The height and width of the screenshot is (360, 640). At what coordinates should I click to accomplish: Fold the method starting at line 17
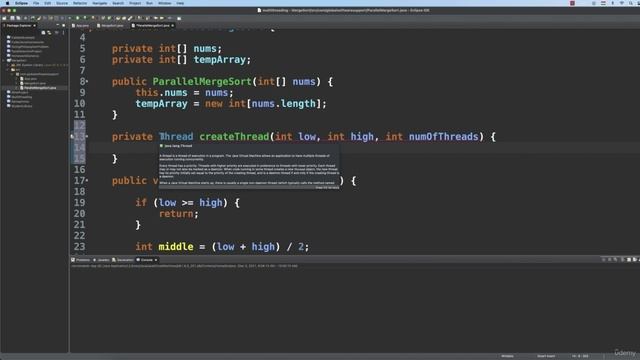point(87,181)
